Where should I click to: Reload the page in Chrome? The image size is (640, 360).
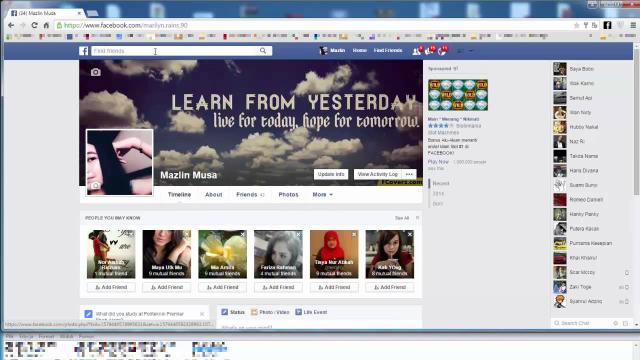click(x=34, y=25)
